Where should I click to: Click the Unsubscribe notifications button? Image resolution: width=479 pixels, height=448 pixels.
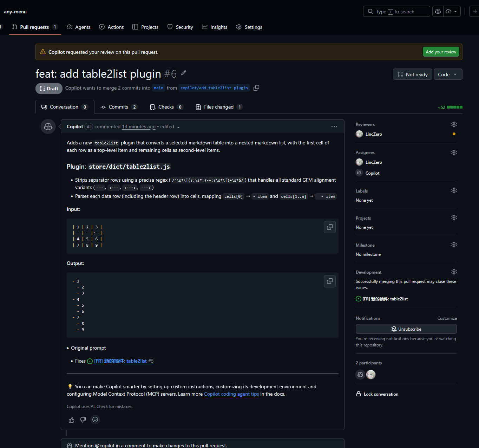click(406, 329)
